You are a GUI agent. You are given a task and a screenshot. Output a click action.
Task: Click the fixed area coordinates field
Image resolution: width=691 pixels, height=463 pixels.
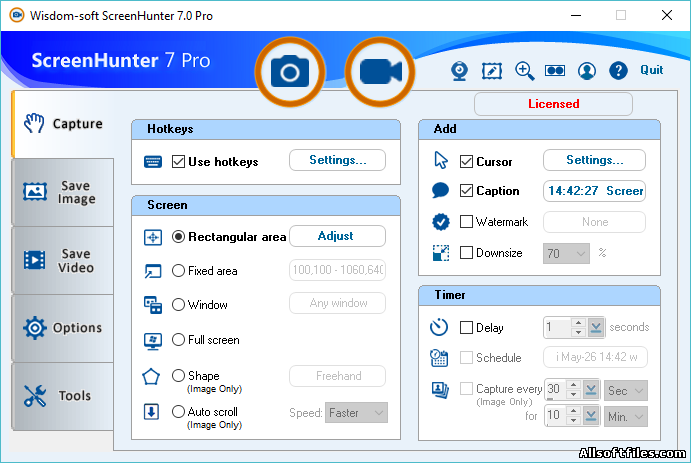click(338, 270)
